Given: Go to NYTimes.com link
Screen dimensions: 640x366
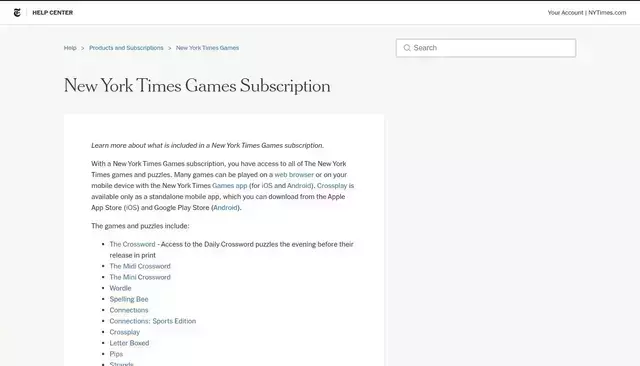Looking at the screenshot, I should coord(607,13).
